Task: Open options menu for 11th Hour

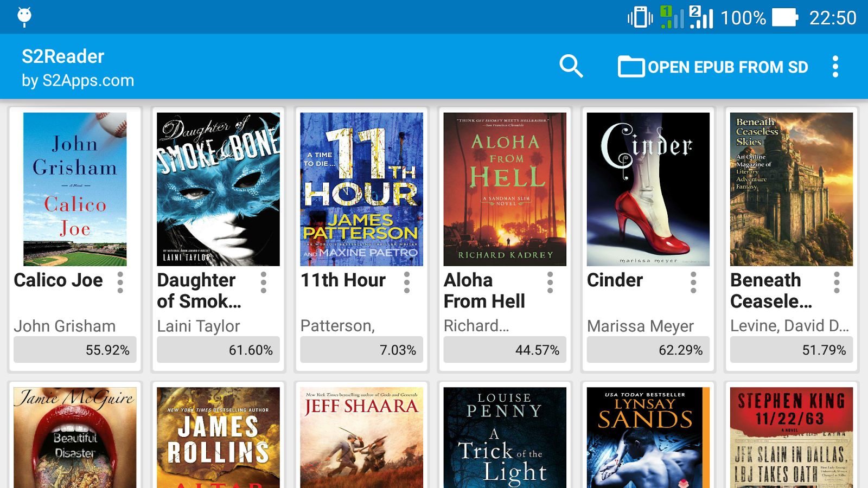Action: 407,282
